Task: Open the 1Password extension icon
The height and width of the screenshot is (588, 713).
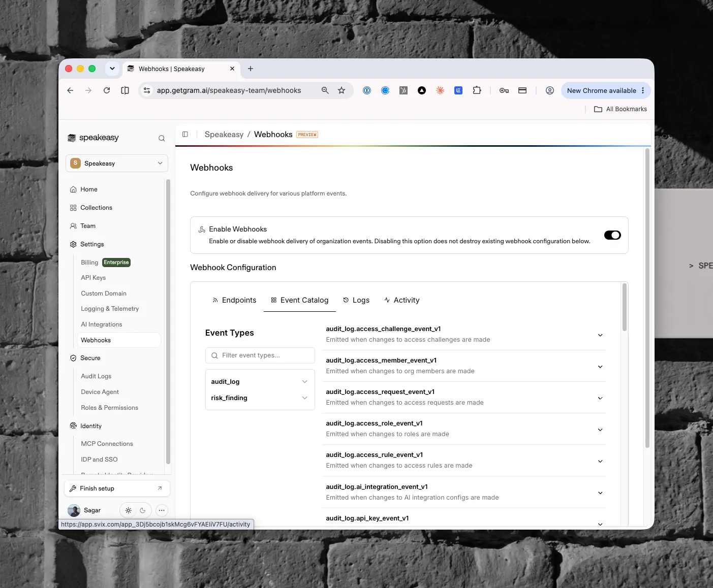Action: click(x=367, y=90)
